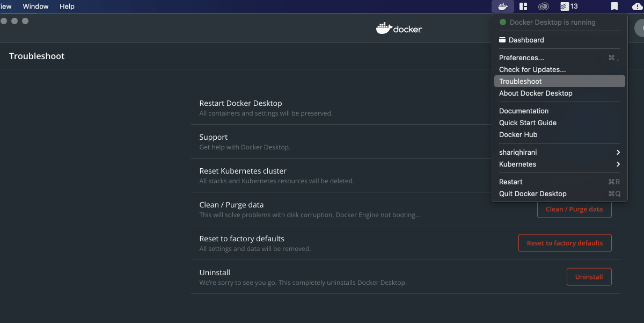The height and width of the screenshot is (323, 644).
Task: Open the Rectangle window manager icon
Action: tap(523, 6)
